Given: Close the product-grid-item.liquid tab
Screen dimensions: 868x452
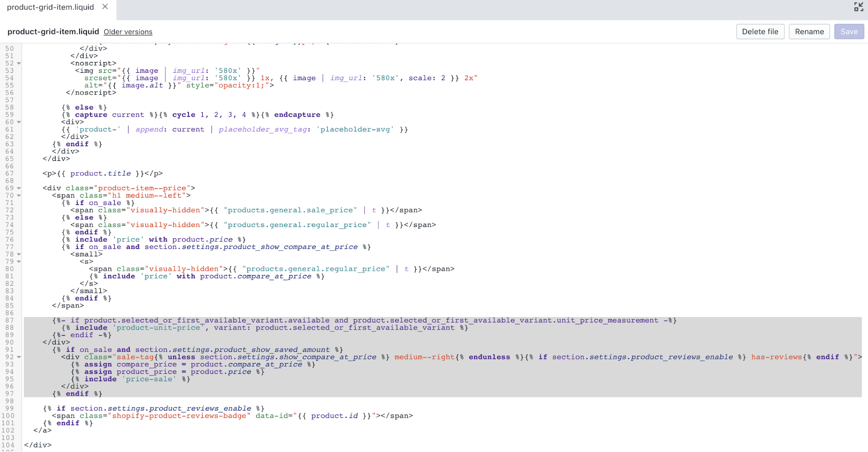Looking at the screenshot, I should pyautogui.click(x=105, y=7).
